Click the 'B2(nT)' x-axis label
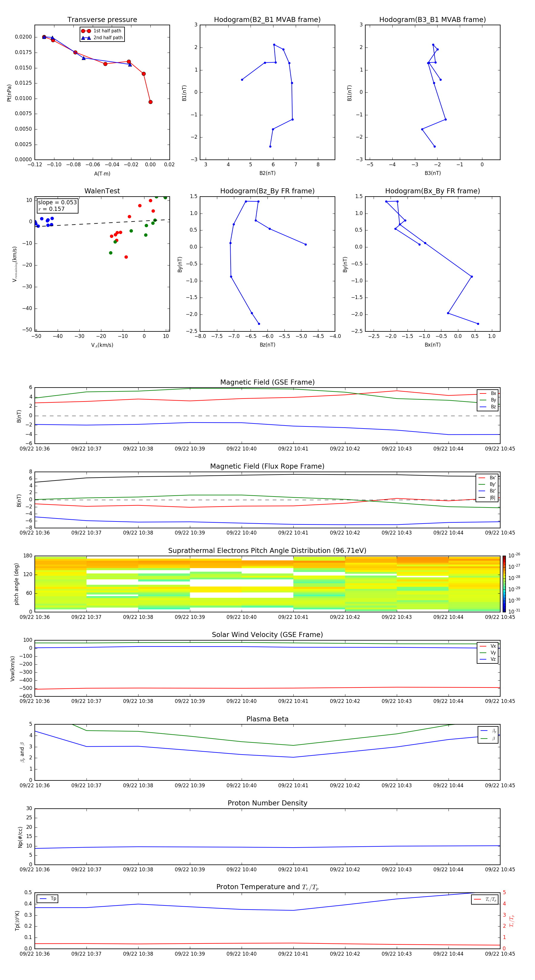Image resolution: width=535 pixels, height=980 pixels. (x=267, y=173)
